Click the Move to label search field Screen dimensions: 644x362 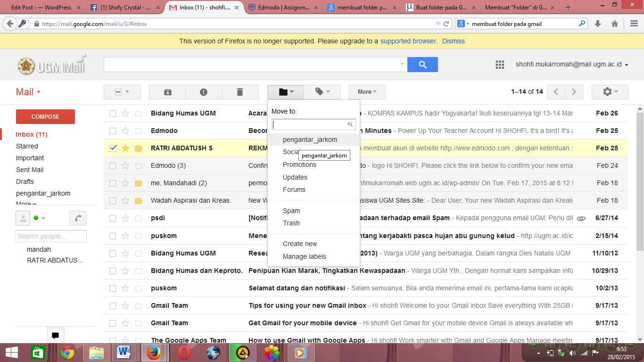314,124
